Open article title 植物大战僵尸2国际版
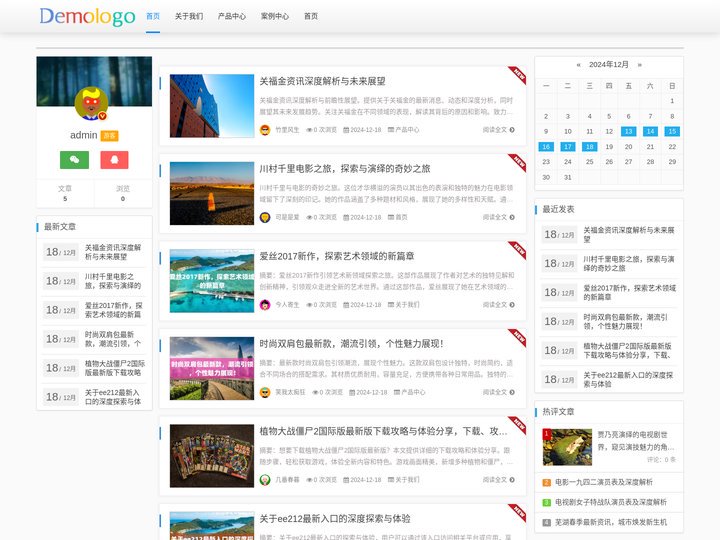 [x=383, y=431]
